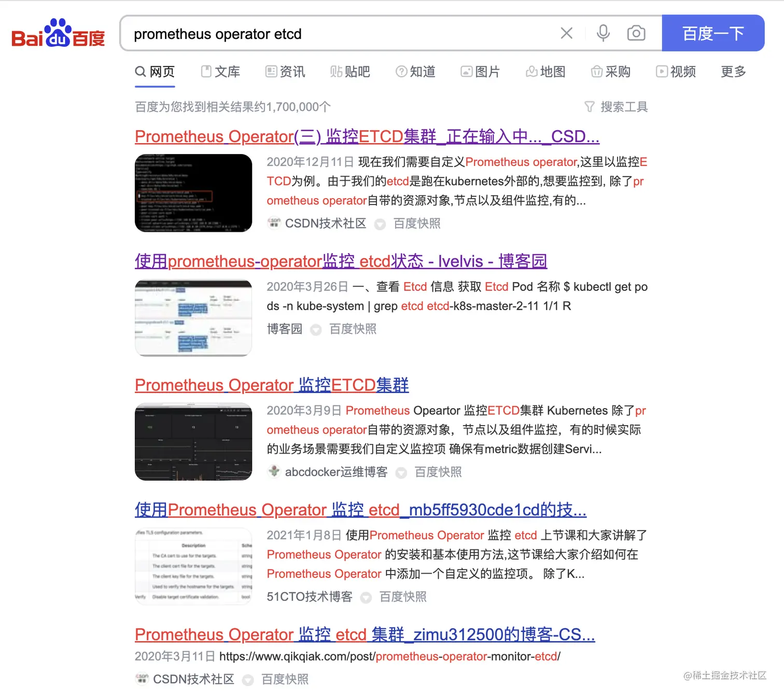Open the Baidu logo homepage link

(58, 34)
